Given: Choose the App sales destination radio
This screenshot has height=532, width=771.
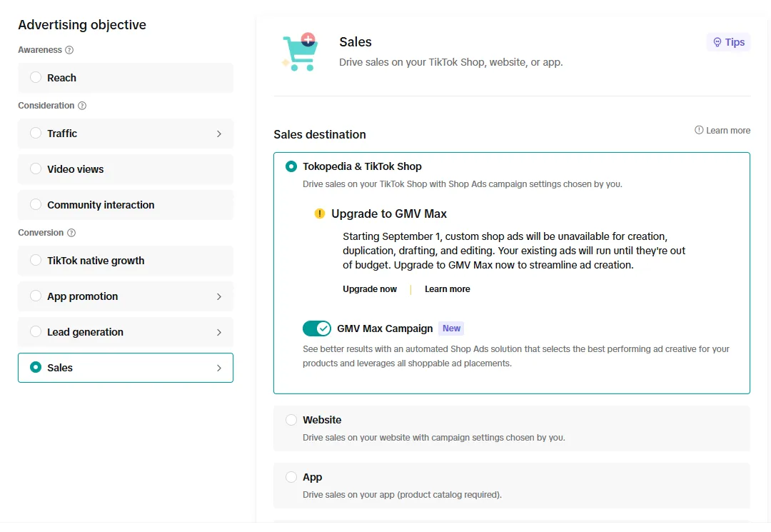Looking at the screenshot, I should click(x=291, y=477).
